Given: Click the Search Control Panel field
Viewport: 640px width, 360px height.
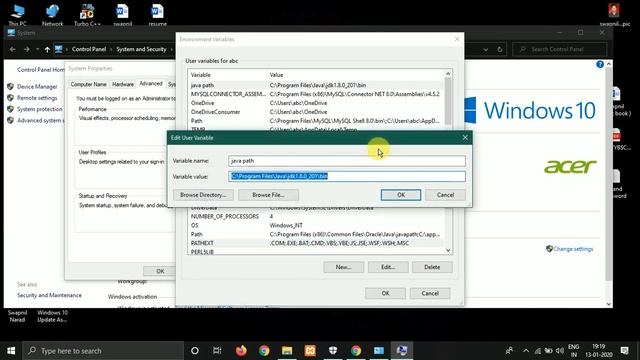Looking at the screenshot, I should 560,49.
